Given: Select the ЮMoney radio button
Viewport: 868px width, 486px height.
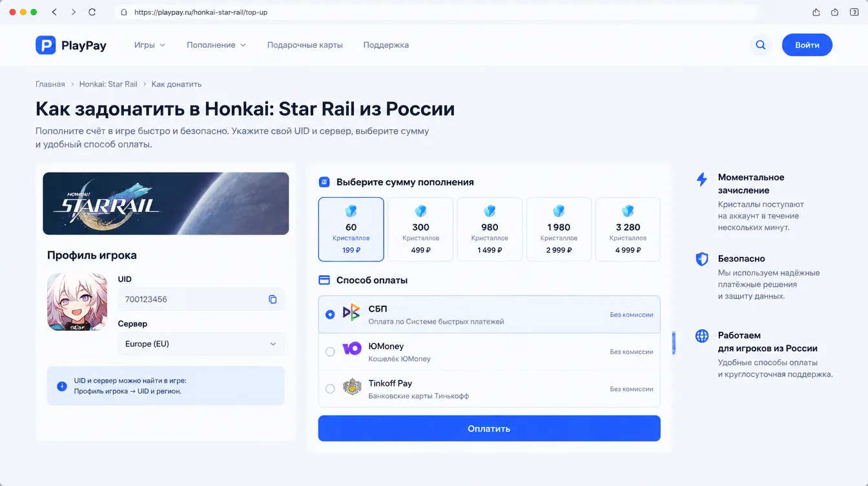Looking at the screenshot, I should tap(330, 352).
